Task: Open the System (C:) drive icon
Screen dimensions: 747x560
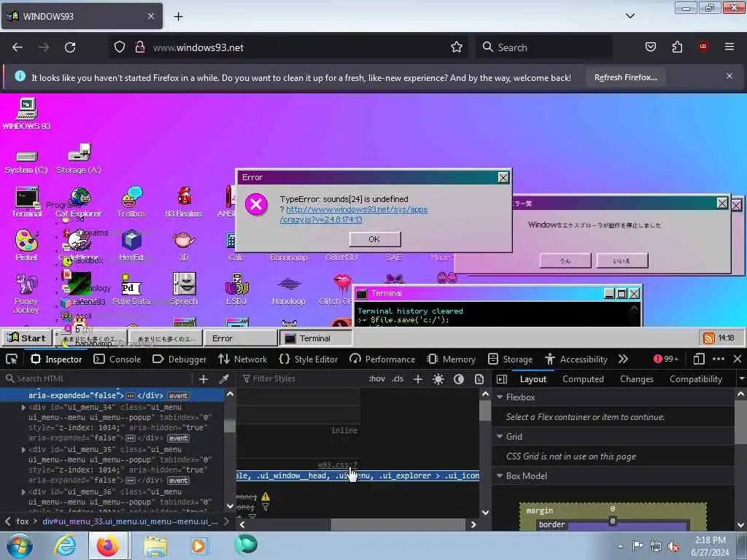Action: [26, 163]
